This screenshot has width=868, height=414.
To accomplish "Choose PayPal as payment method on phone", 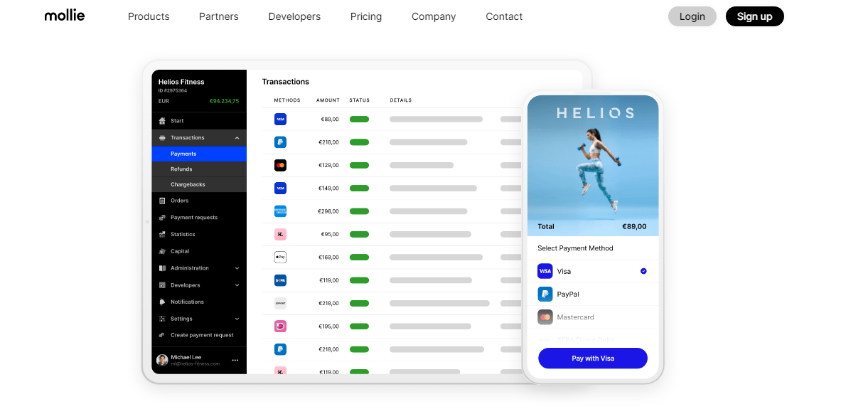I will click(568, 294).
